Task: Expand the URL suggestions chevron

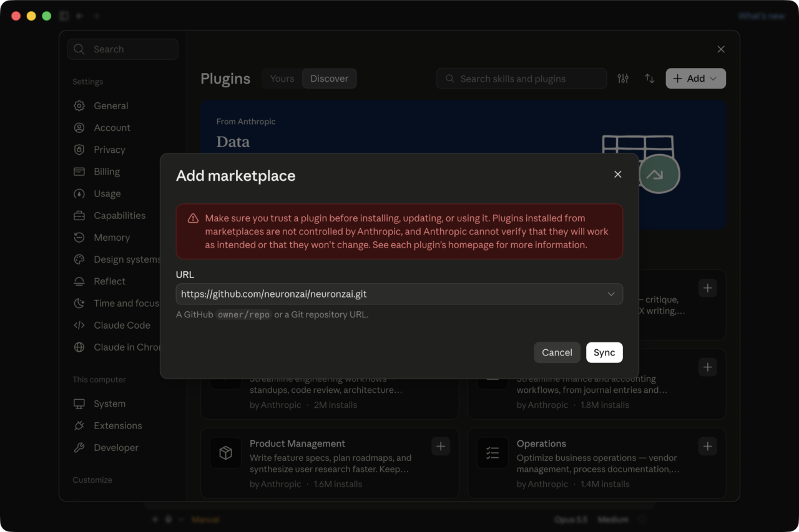Action: (x=611, y=294)
